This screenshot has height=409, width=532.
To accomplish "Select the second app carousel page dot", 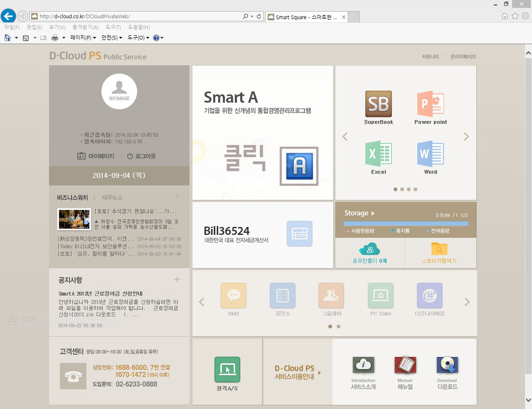I will (402, 189).
